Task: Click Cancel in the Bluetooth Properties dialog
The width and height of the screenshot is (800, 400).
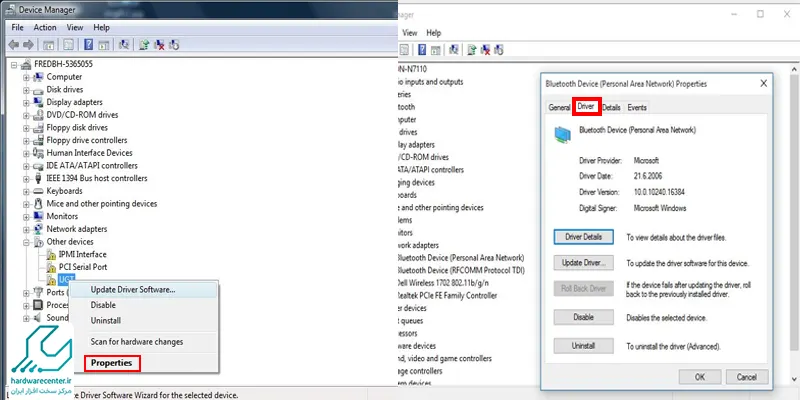Action: pos(746,377)
